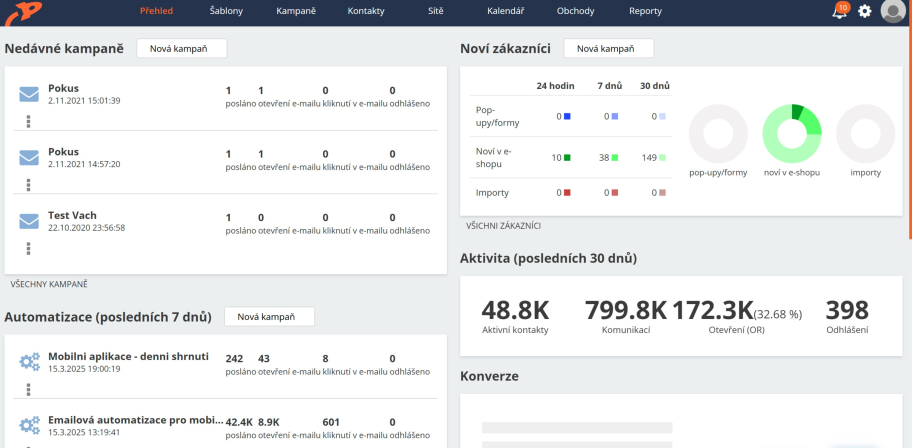Viewport: 912px width, 448px height.
Task: Open the Reporty menu item
Action: pyautogui.click(x=645, y=11)
